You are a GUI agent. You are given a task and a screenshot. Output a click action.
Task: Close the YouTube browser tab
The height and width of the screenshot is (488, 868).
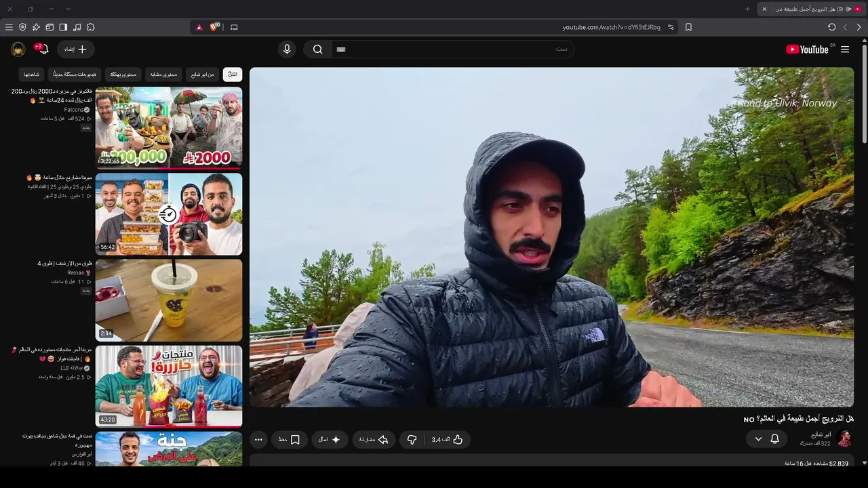[764, 9]
